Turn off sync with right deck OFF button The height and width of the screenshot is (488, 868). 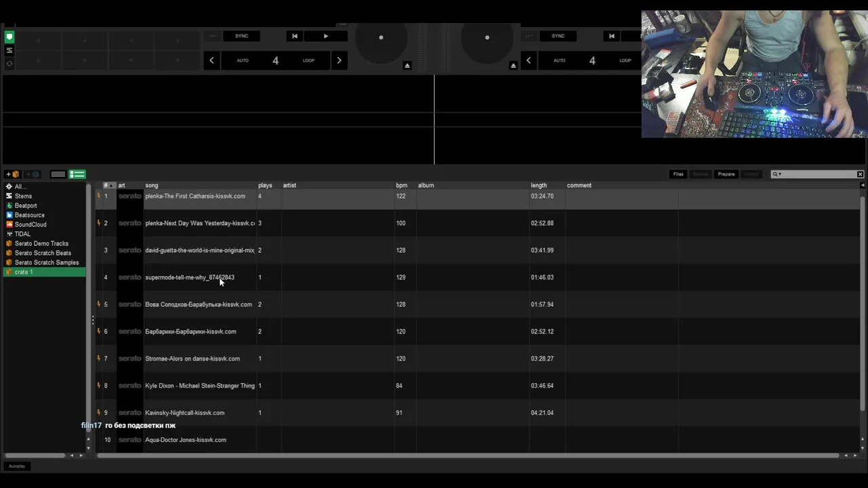pos(529,36)
